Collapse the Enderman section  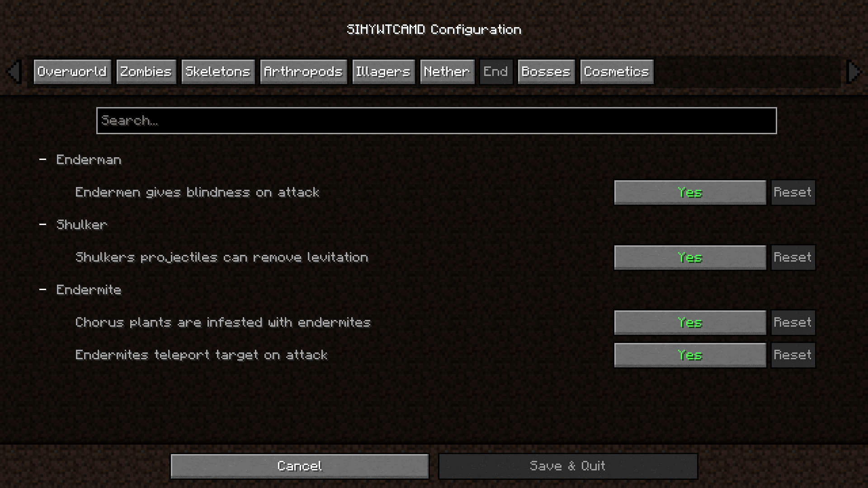pyautogui.click(x=43, y=159)
